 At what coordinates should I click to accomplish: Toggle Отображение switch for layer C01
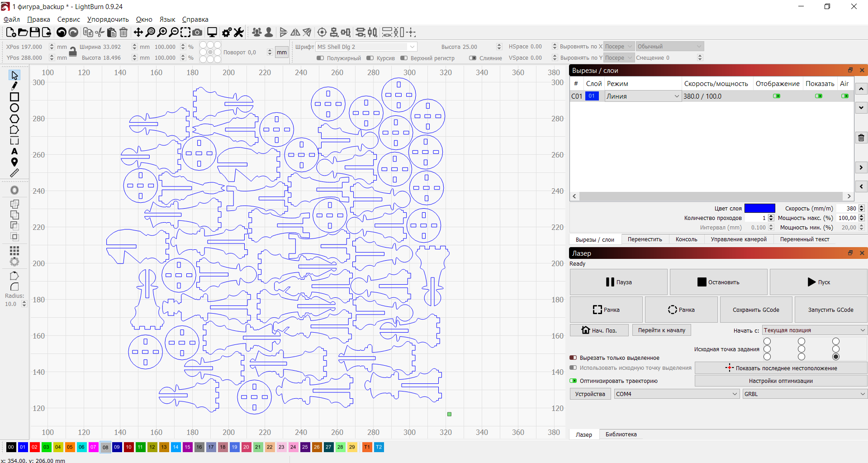pyautogui.click(x=777, y=96)
